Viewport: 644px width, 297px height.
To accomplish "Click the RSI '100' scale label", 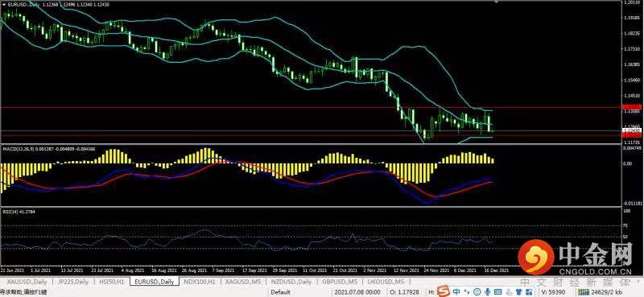I will [x=628, y=210].
